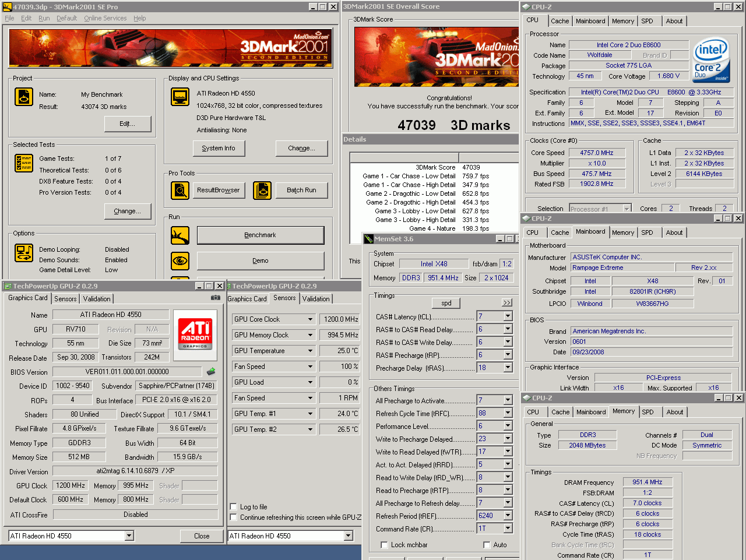Click the Edit... button under Project
The width and height of the screenshot is (746, 560).
pyautogui.click(x=128, y=124)
